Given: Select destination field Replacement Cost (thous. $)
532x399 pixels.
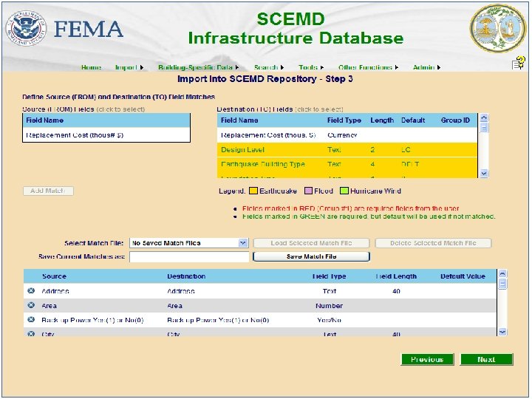Looking at the screenshot, I should coord(347,134).
